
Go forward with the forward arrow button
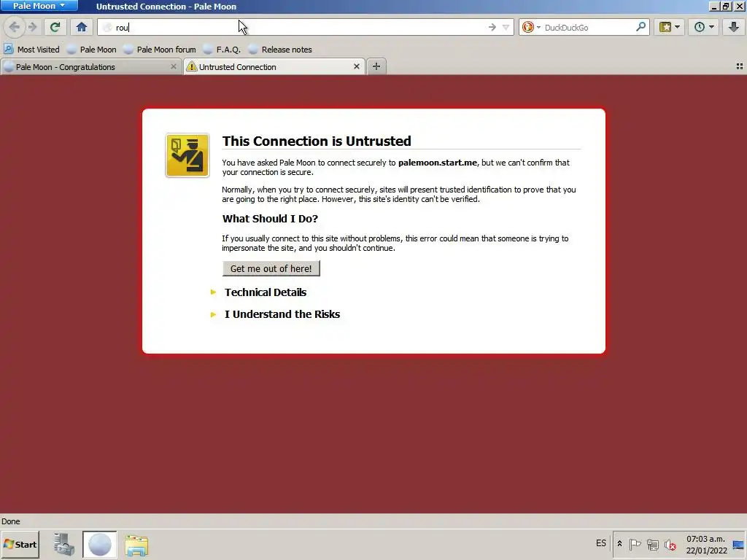pos(32,27)
